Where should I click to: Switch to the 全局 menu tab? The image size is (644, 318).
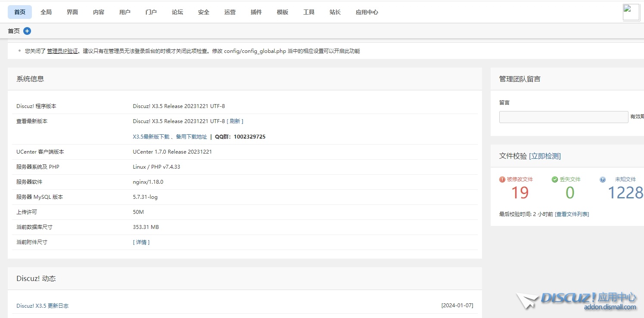point(46,12)
